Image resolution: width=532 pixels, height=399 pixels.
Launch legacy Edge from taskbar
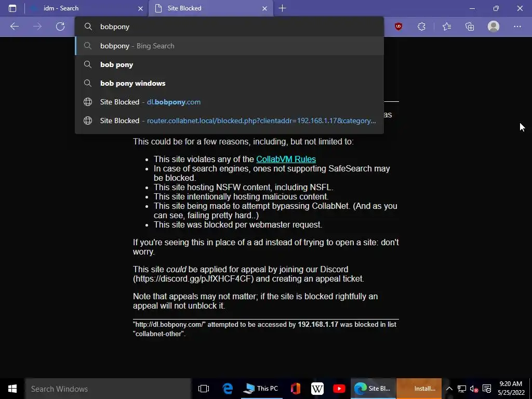(x=228, y=389)
